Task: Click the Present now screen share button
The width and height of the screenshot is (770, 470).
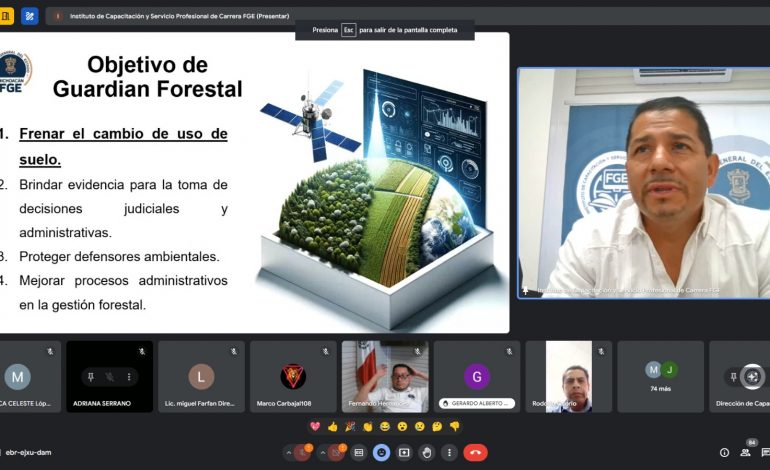Action: [404, 453]
